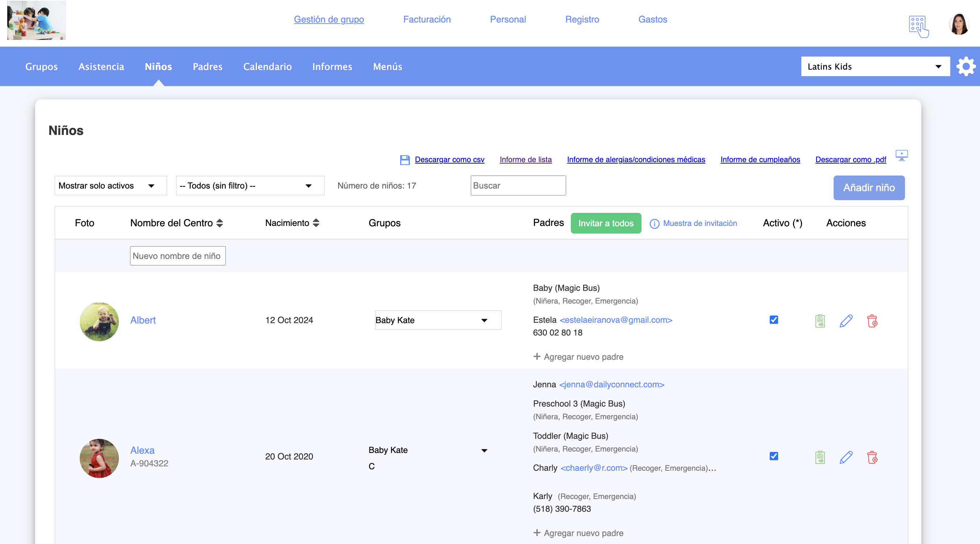Open the Mostrar solo activos dropdown

(x=110, y=186)
